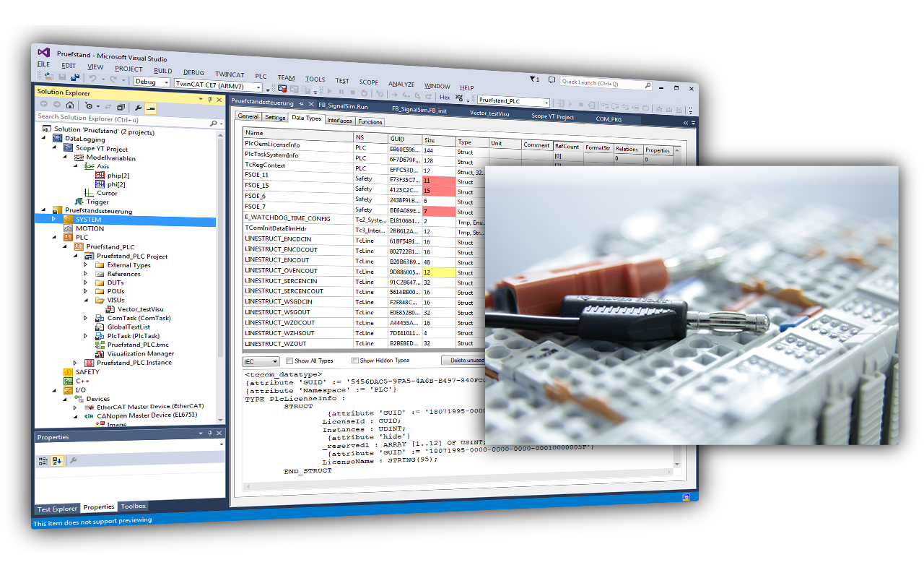Click the Visual Studio logo icon
Image resolution: width=924 pixels, height=578 pixels.
[44, 53]
